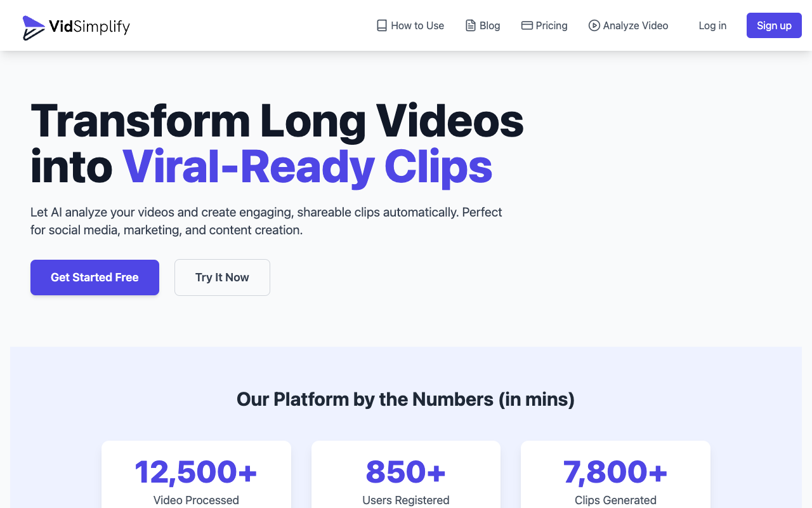Click the Viral-Ready Clips headline text
This screenshot has height=508, width=812.
click(308, 167)
